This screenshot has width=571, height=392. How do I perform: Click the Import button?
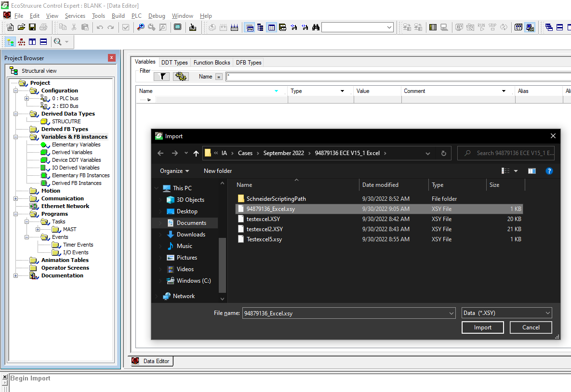tap(482, 327)
